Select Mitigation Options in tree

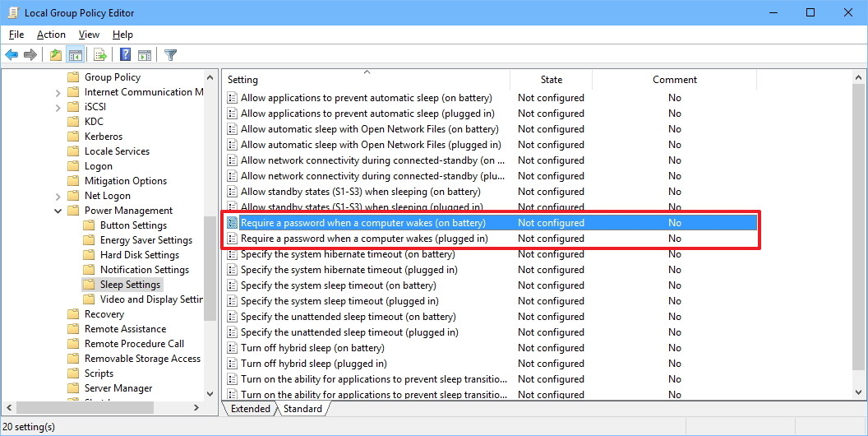tap(125, 181)
